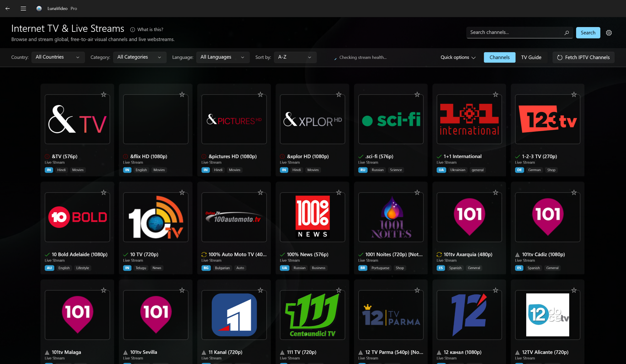This screenshot has height=364, width=626.
Task: Star the 100% News channel
Action: 339,192
